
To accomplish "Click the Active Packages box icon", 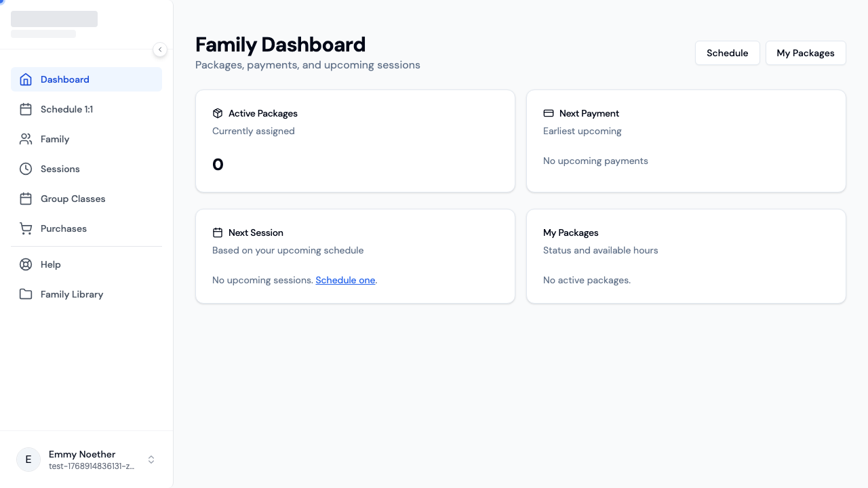I will 218,113.
